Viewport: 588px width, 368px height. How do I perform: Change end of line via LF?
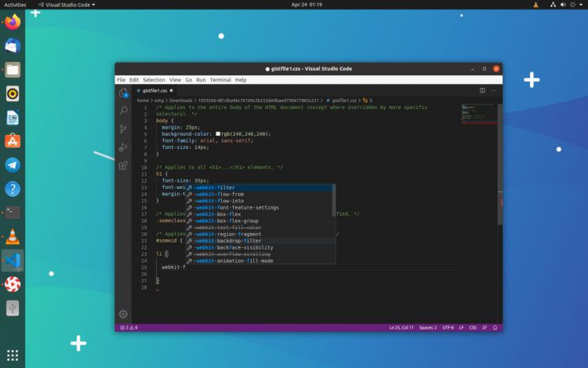[x=461, y=327]
